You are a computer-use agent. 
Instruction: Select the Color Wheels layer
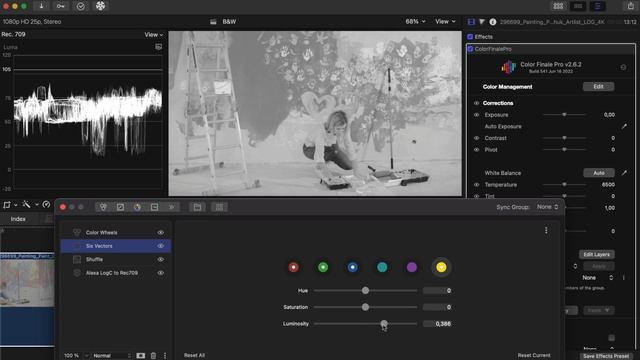click(x=116, y=233)
